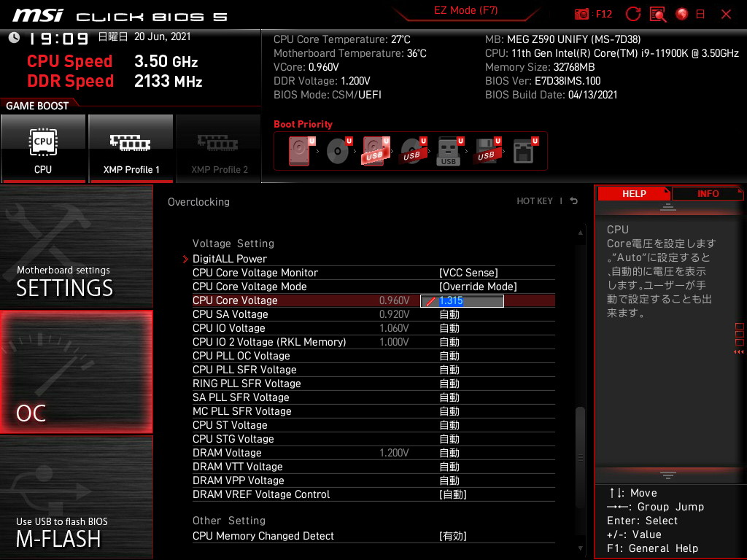Click the F12 screenshot camera icon
747x560 pixels.
click(x=581, y=15)
